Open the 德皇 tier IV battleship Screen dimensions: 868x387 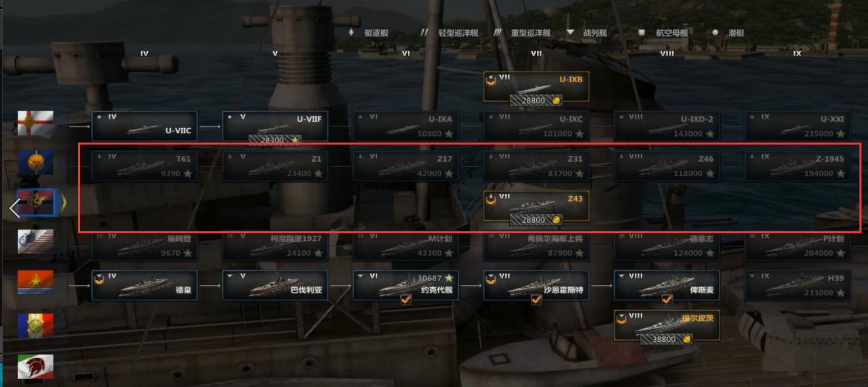coord(145,285)
